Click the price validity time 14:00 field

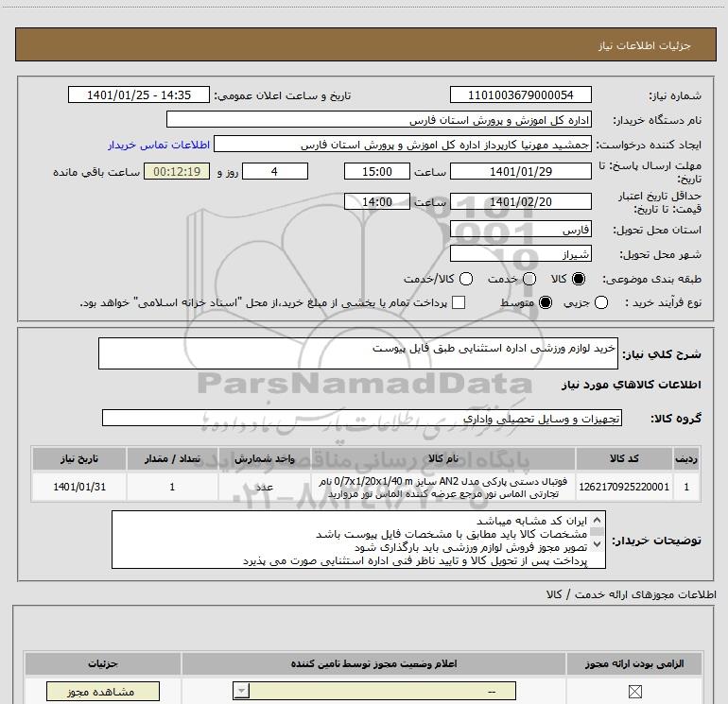[x=377, y=201]
